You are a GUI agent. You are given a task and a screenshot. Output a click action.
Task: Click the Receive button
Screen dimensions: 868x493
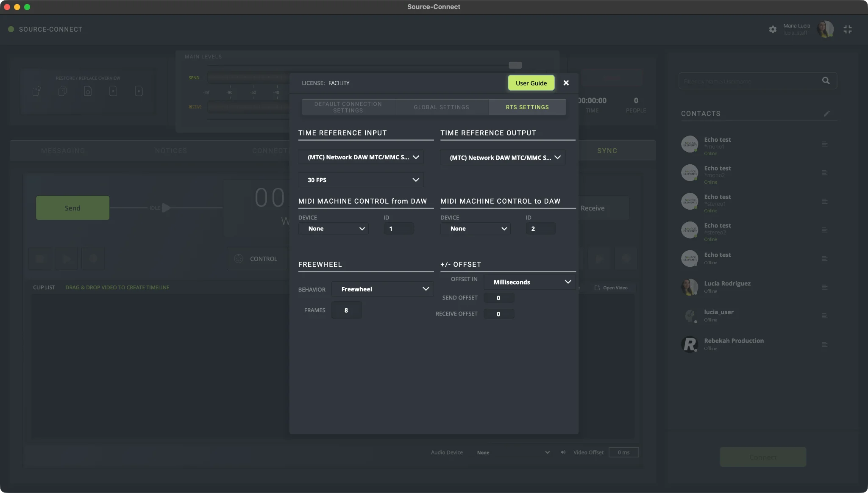593,208
